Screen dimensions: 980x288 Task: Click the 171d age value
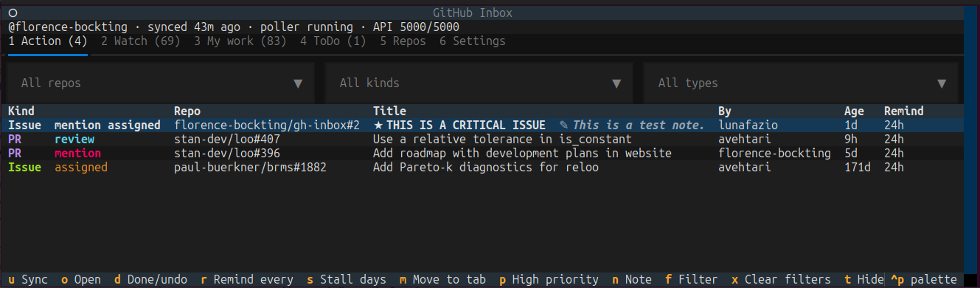pyautogui.click(x=858, y=168)
